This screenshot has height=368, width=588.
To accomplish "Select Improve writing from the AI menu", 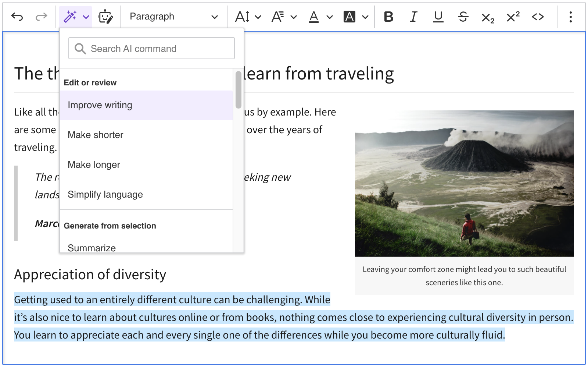I will pos(100,105).
